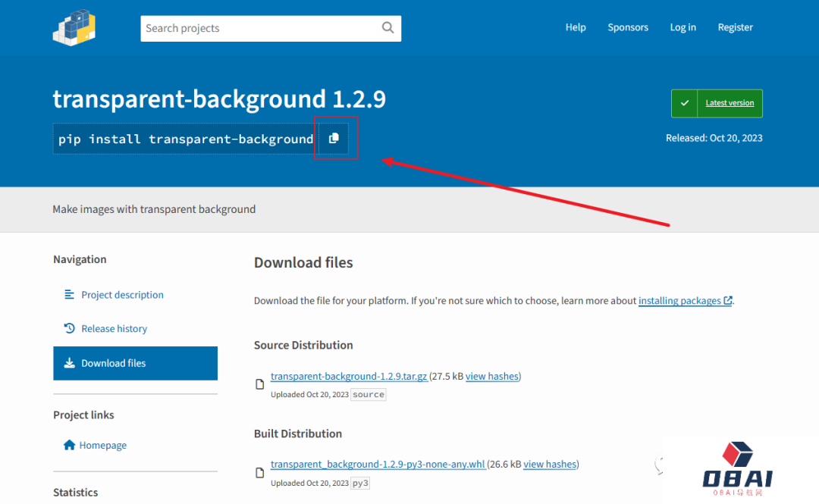Click the Latest version button
Image resolution: width=819 pixels, height=504 pixels.
click(729, 103)
